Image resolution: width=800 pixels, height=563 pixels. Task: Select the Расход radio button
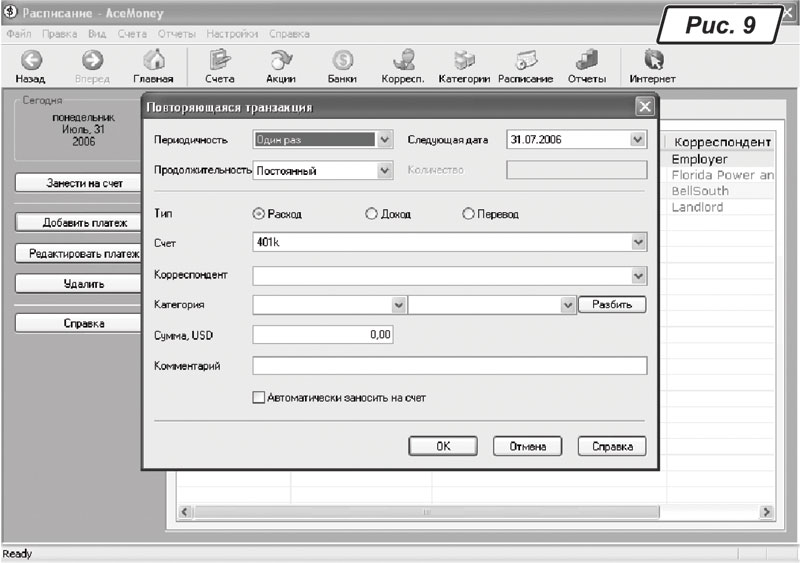(x=260, y=214)
